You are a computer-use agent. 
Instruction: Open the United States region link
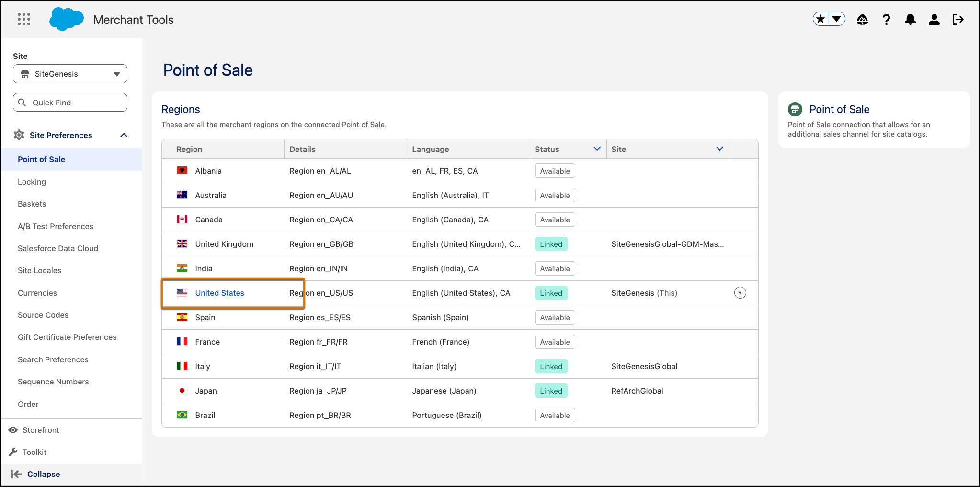coord(220,293)
